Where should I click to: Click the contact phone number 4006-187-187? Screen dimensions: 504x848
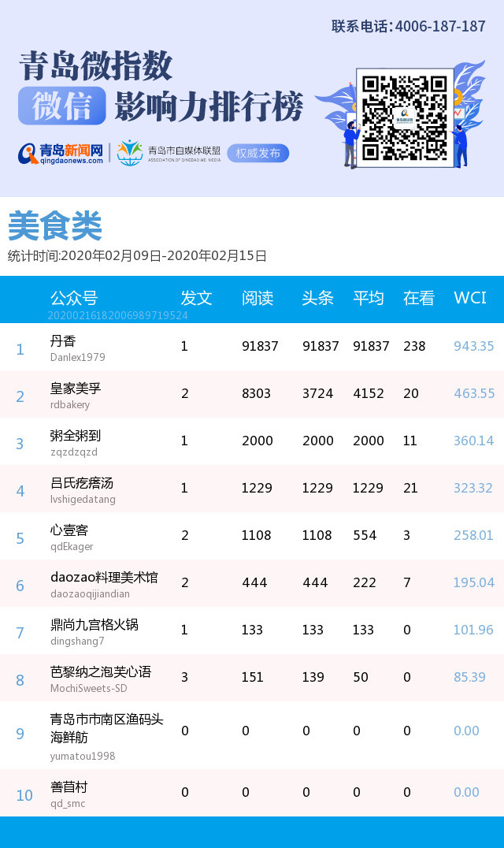439,26
